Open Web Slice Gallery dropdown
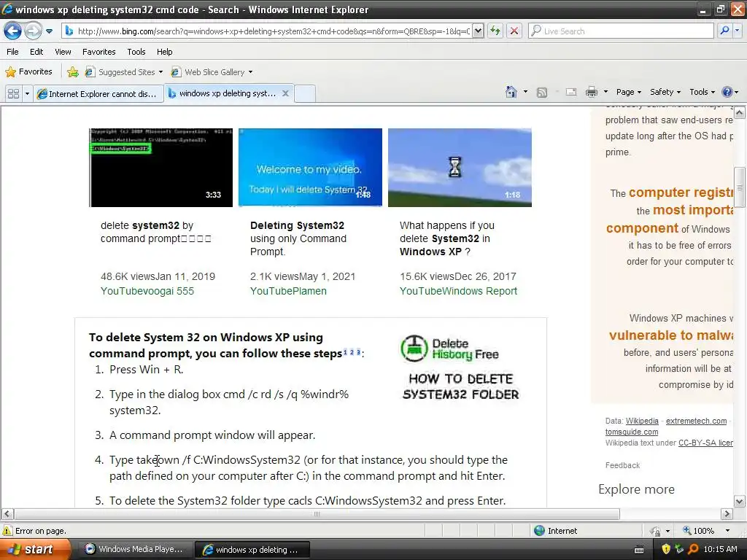The width and height of the screenshot is (747, 560). pyautogui.click(x=212, y=72)
